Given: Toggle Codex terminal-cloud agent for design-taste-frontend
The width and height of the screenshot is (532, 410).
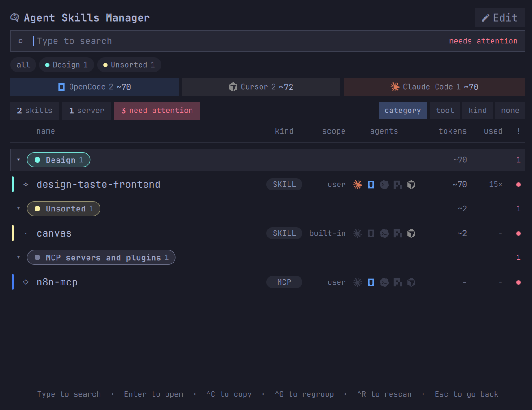Looking at the screenshot, I should click(x=384, y=185).
